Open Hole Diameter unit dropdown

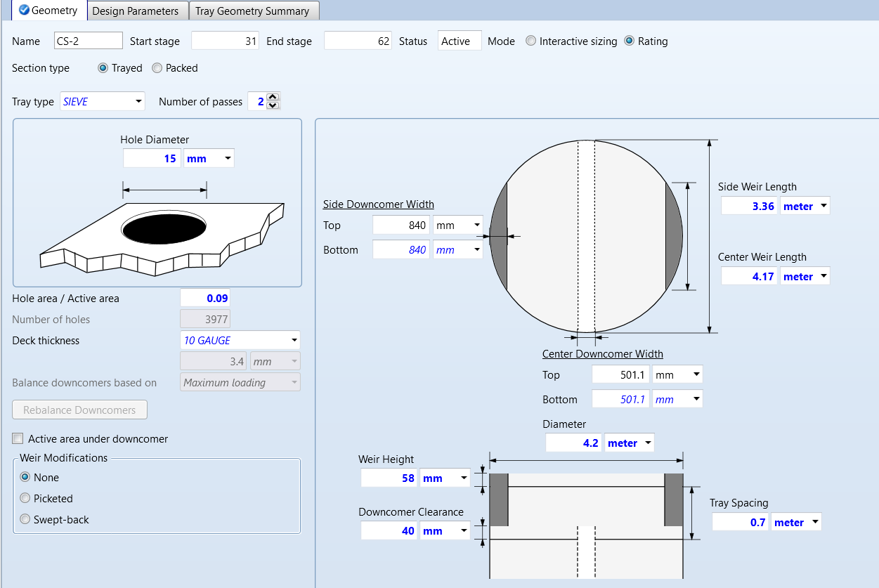[209, 159]
